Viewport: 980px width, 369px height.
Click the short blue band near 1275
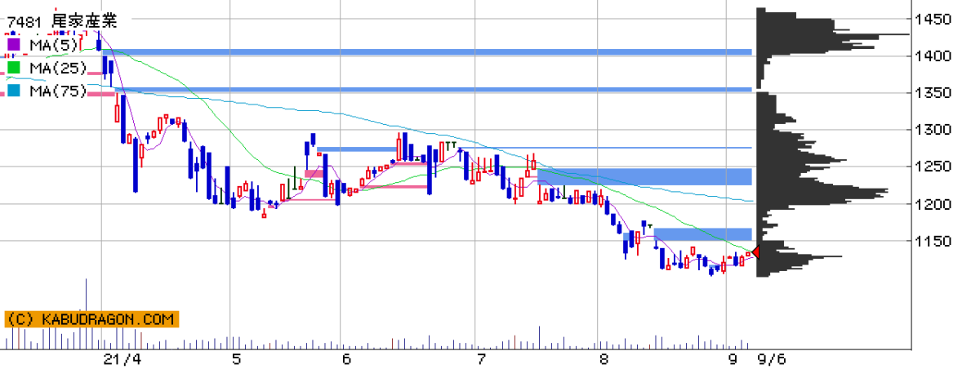(359, 149)
